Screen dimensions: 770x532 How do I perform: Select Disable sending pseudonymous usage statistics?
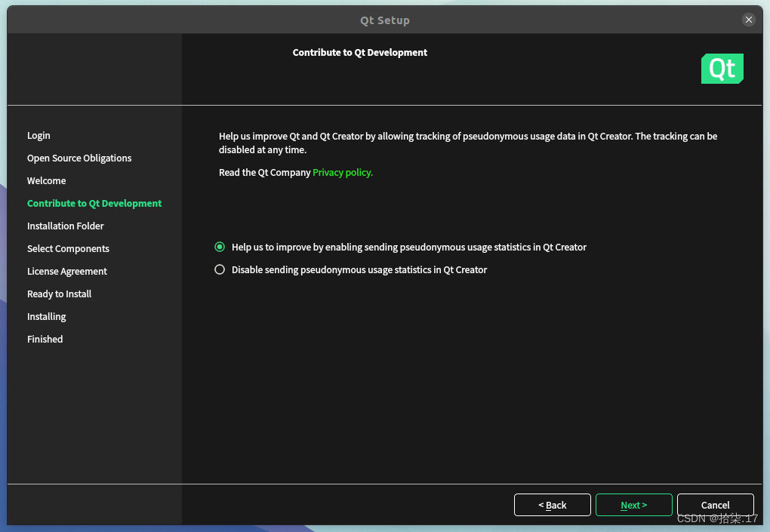click(220, 269)
